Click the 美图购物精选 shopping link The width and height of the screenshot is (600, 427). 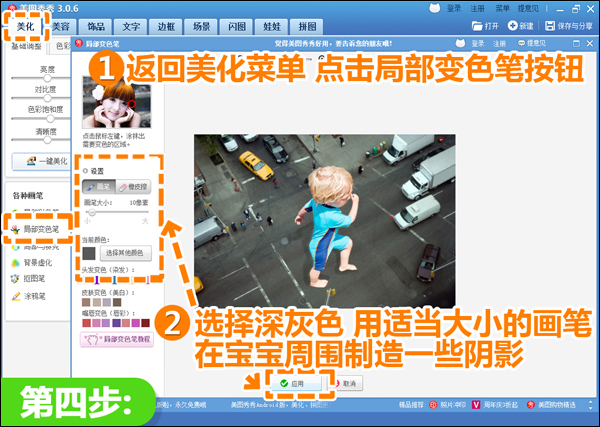(x=552, y=405)
